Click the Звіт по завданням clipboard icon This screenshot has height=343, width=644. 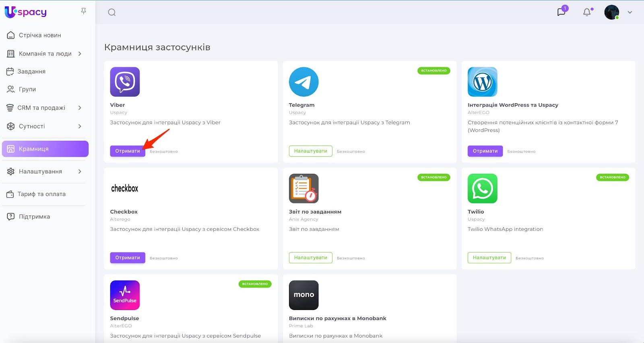coord(303,189)
